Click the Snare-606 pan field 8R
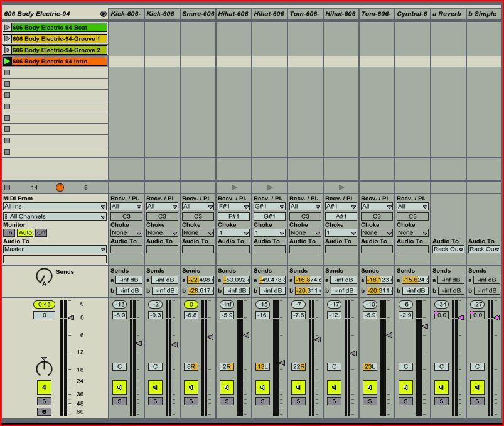This screenshot has height=426, width=504. coord(191,366)
